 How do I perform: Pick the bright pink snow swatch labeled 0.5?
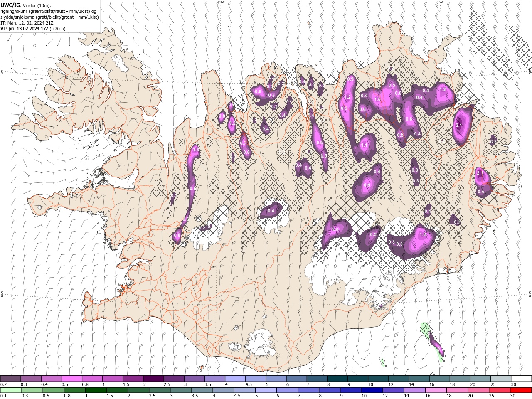[71, 379]
